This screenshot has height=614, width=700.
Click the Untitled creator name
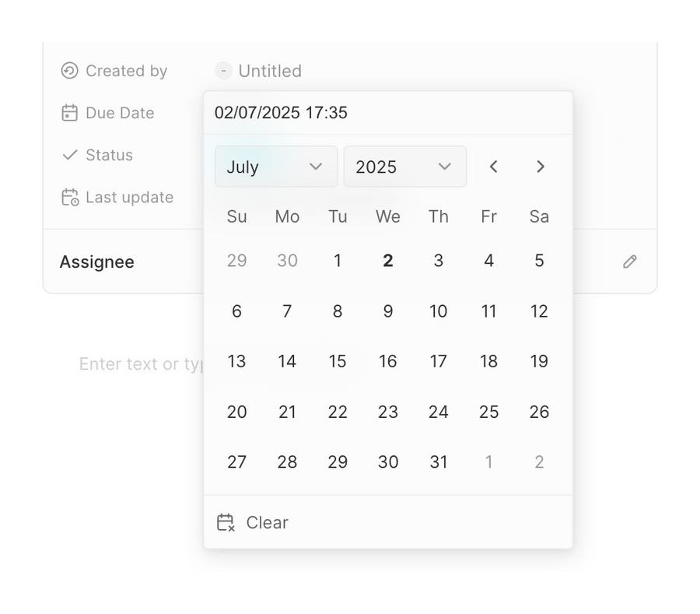pyautogui.click(x=270, y=71)
